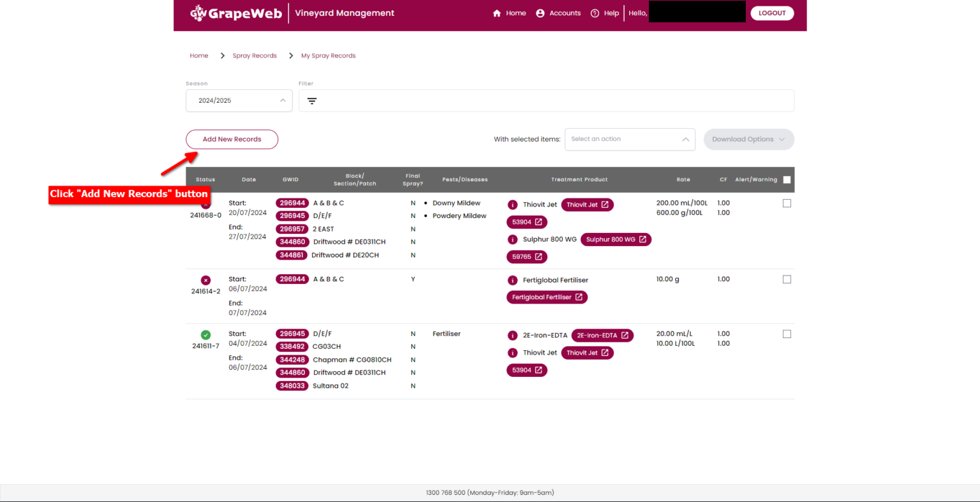Image resolution: width=980 pixels, height=502 pixels.
Task: Check the box for record 241614-2
Action: [x=787, y=279]
